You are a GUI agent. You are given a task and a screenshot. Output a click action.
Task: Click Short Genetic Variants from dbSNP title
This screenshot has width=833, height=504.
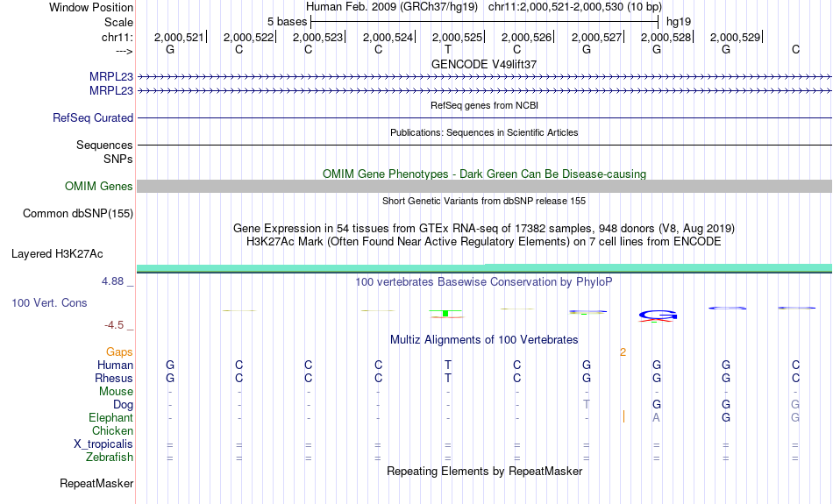click(484, 201)
